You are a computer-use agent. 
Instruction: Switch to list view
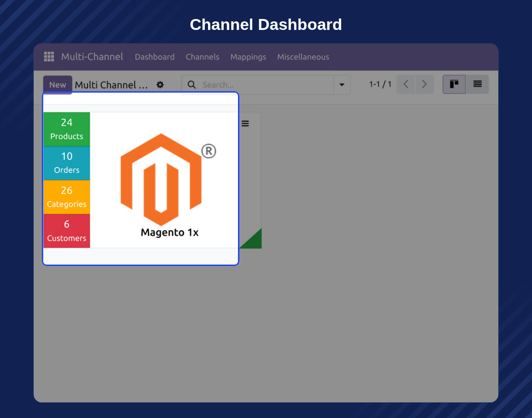(477, 84)
